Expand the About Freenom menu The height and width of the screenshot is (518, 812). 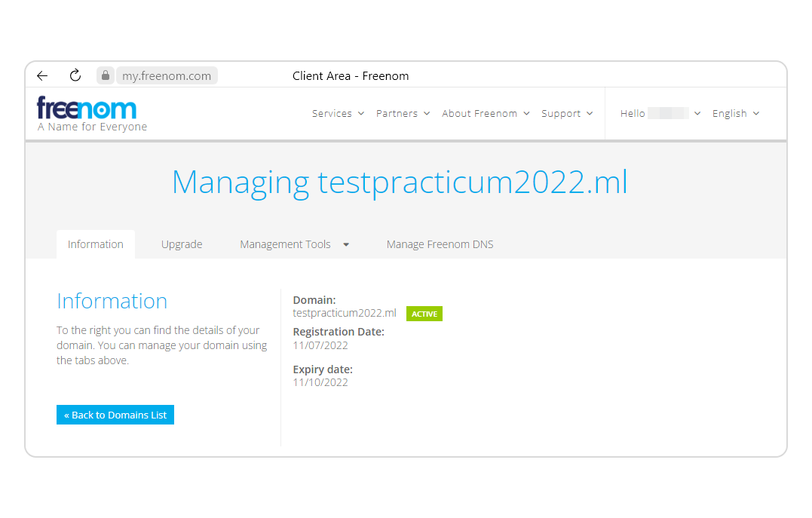tap(486, 113)
